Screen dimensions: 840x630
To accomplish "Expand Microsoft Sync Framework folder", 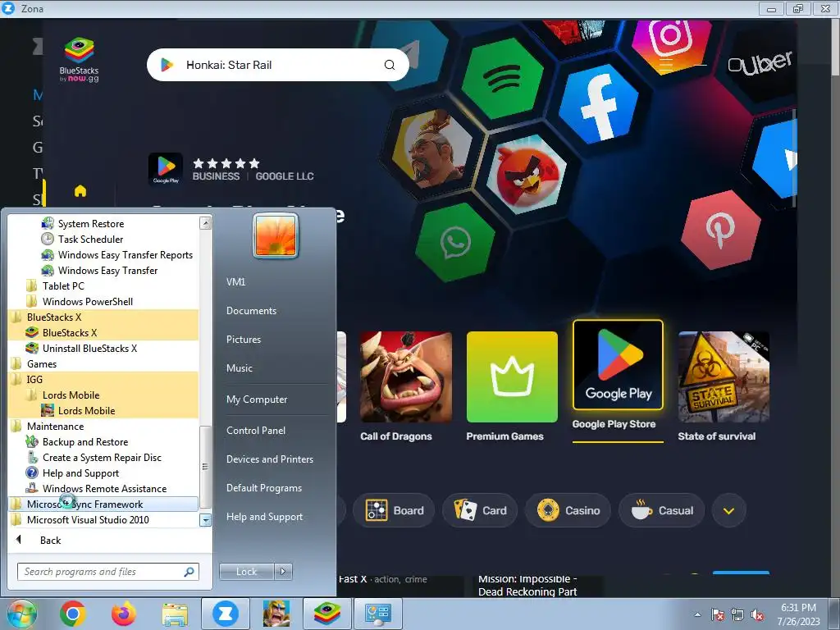I will (103, 504).
